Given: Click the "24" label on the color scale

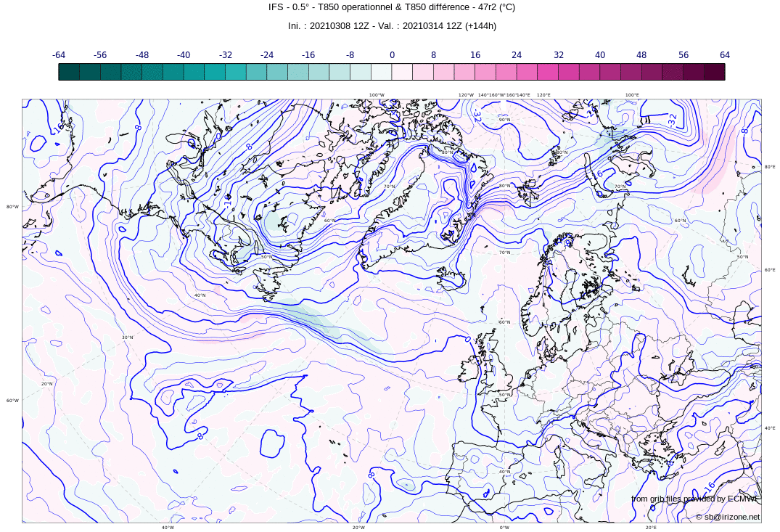Looking at the screenshot, I should [517, 54].
